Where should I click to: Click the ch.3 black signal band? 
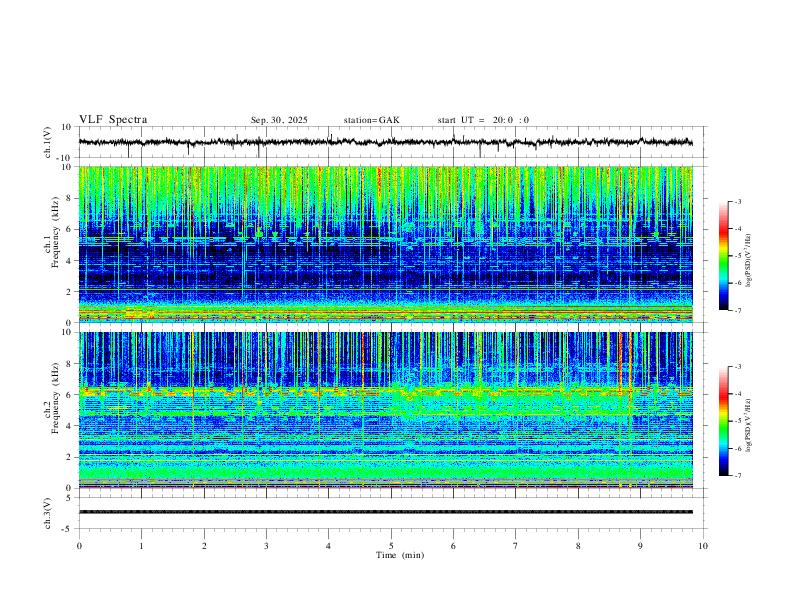[x=385, y=512]
